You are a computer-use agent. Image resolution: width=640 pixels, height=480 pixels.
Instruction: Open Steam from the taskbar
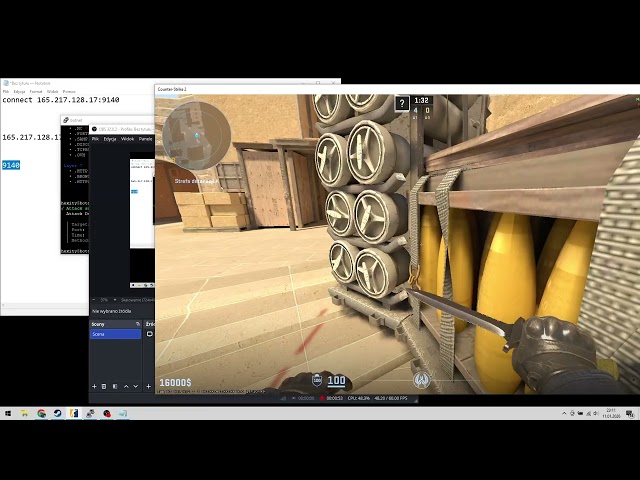pyautogui.click(x=57, y=413)
